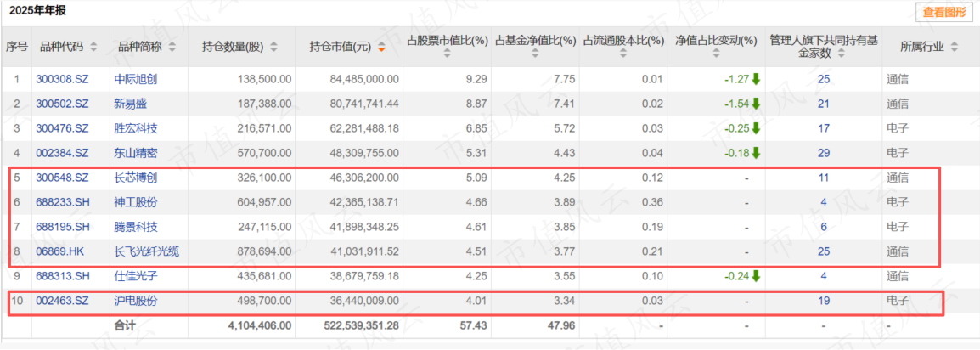980x350 pixels.
Task: Open stock code 002463.SZ
Action: tap(63, 301)
